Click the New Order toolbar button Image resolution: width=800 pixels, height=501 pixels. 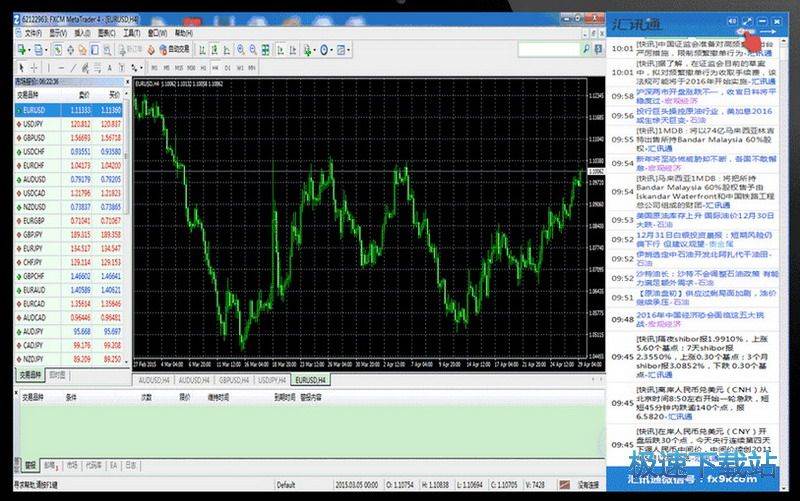131,49
